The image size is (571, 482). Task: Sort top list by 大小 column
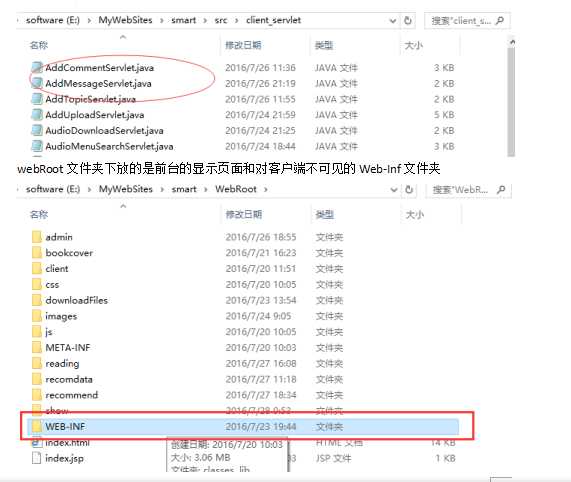pyautogui.click(x=414, y=45)
